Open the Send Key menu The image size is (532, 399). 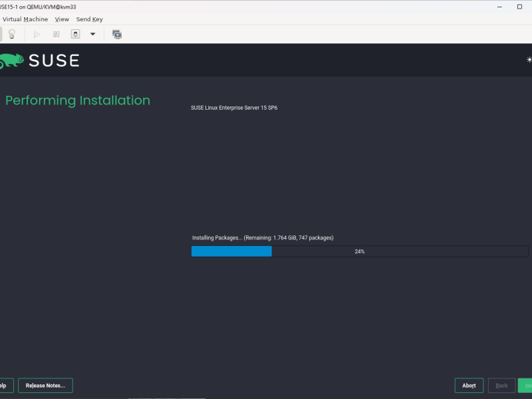(89, 19)
